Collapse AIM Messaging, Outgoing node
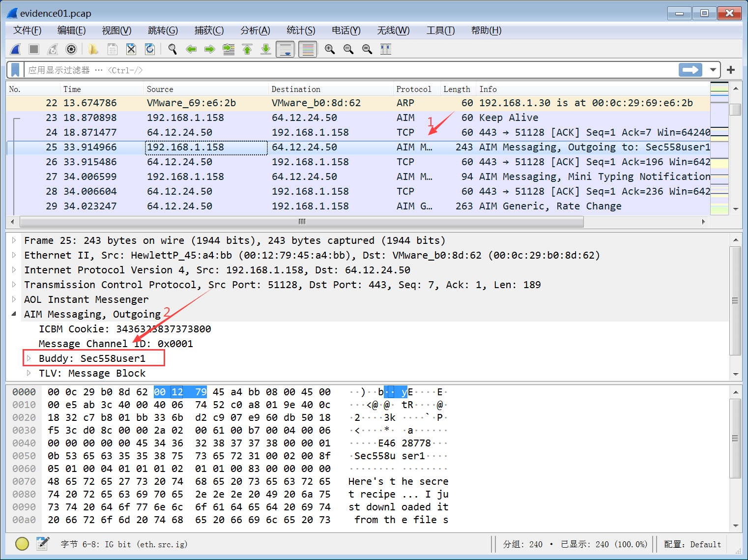This screenshot has height=560, width=748. point(14,314)
